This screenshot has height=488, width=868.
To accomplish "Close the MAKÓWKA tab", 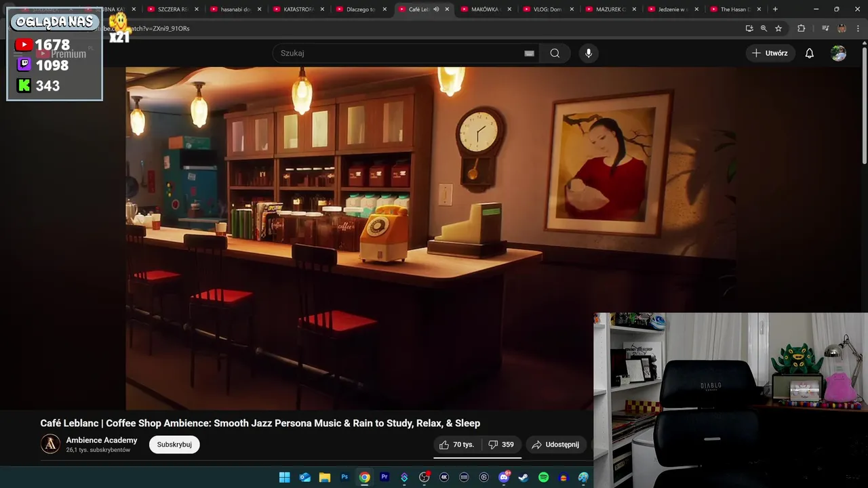I will pos(509,9).
